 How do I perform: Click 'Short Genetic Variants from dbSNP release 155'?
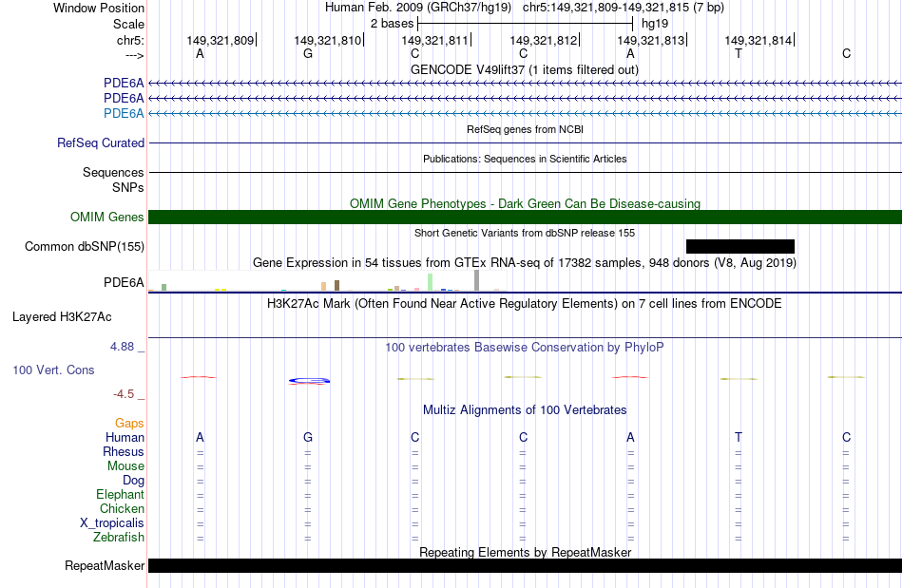click(x=525, y=233)
